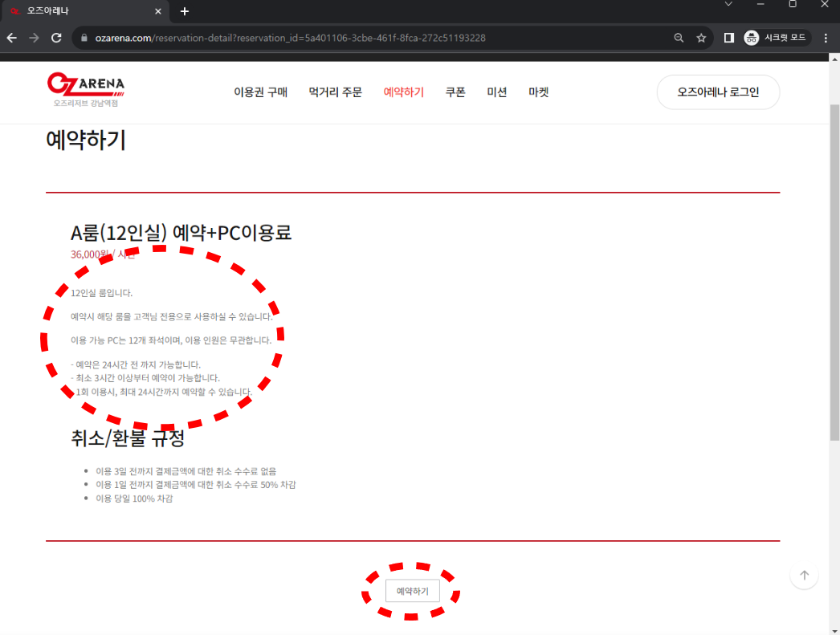This screenshot has height=635, width=840.
Task: Click the browser back arrow
Action: [12, 38]
